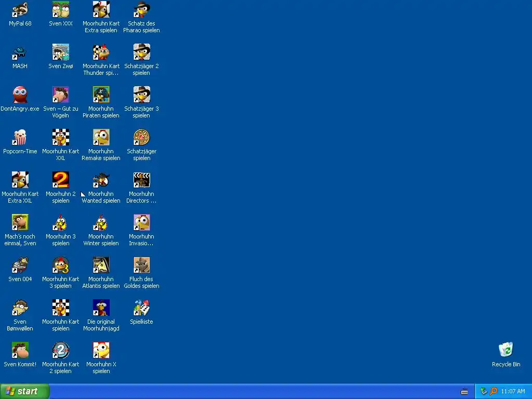The image size is (532, 399).
Task: Click the Schatzjäger 3 spielen icon
Action: (141, 95)
